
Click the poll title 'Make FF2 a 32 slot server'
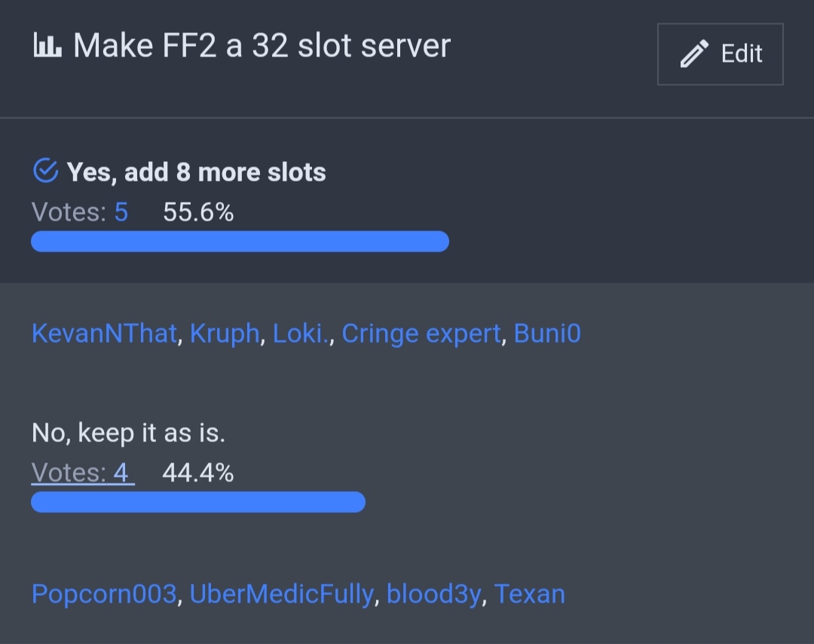point(262,47)
